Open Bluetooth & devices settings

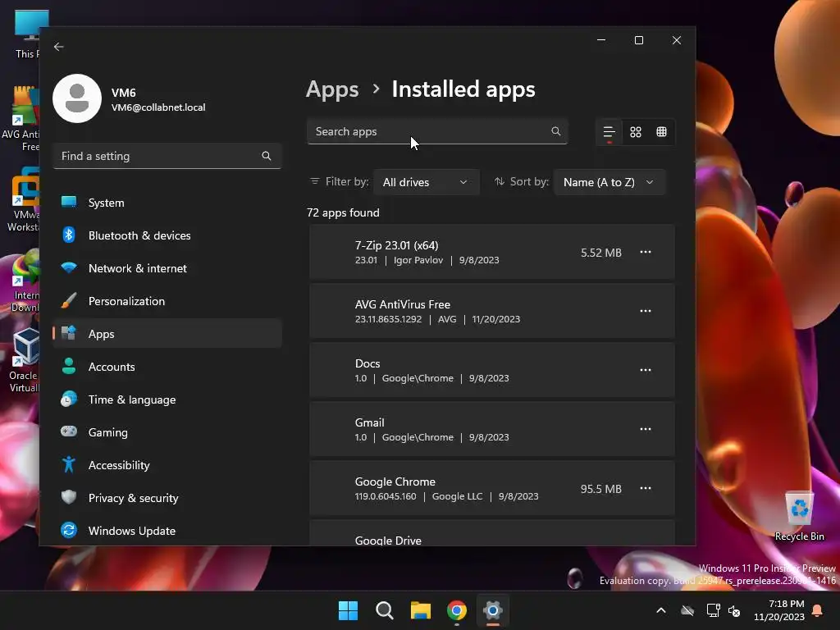pyautogui.click(x=167, y=235)
